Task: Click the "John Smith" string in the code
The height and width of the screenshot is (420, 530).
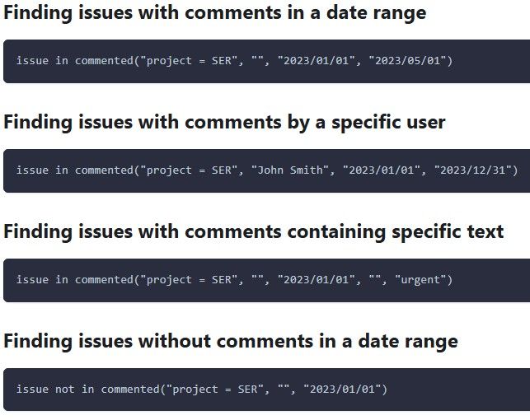Action: click(289, 170)
